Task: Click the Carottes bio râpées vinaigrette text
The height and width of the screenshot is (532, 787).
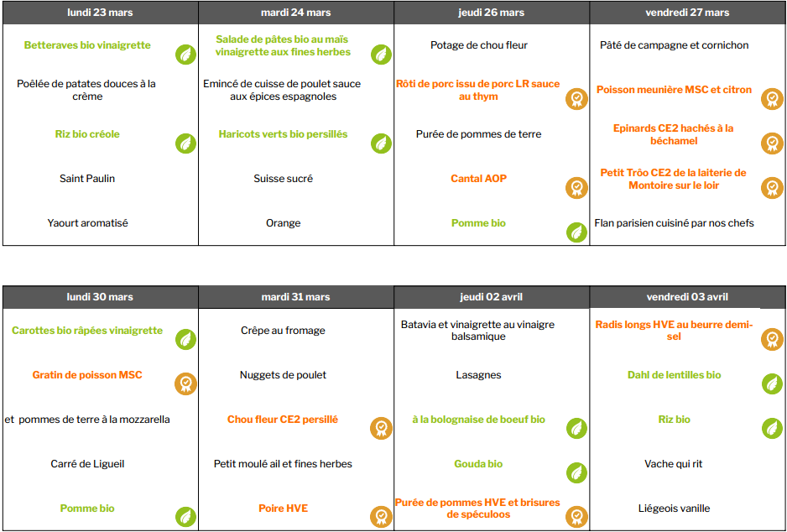Action: click(x=87, y=331)
